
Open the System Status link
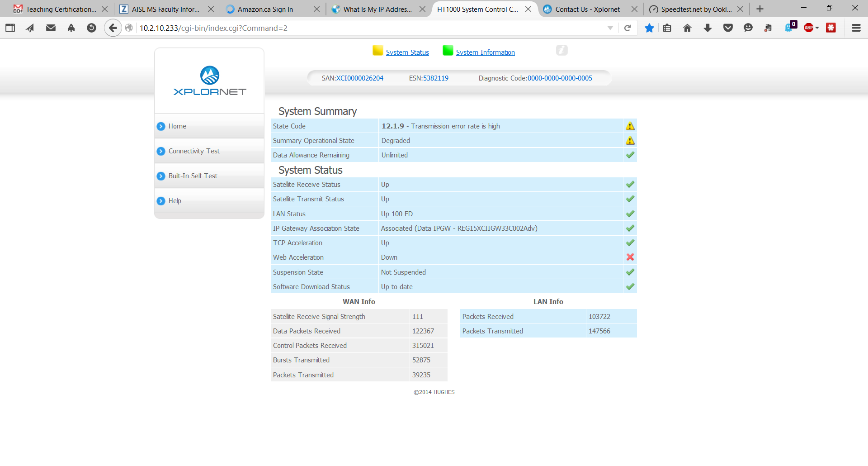pyautogui.click(x=407, y=52)
